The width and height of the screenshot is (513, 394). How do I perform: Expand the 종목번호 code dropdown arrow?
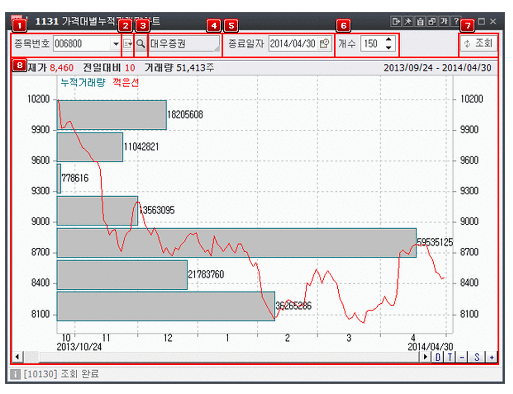pos(116,44)
